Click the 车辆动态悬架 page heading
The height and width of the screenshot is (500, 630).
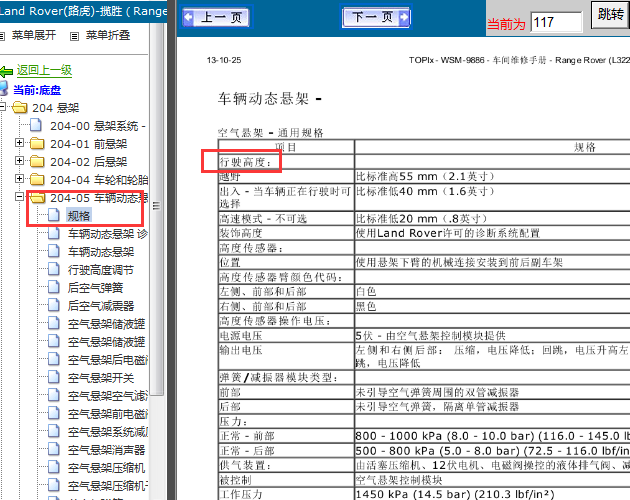point(270,98)
